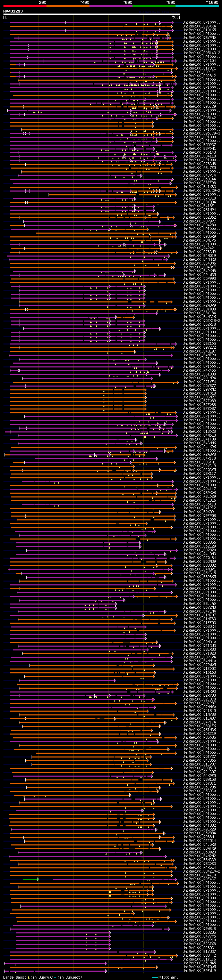Click hit label UniRef100_Q9VRM2
222x980 pixels.
click(199, 390)
